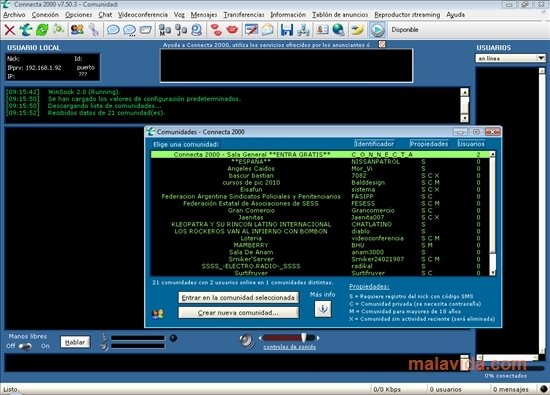Select the 'Gran Comercio' community row
Image resolution: width=550 pixels, height=395 pixels.
[x=321, y=210]
